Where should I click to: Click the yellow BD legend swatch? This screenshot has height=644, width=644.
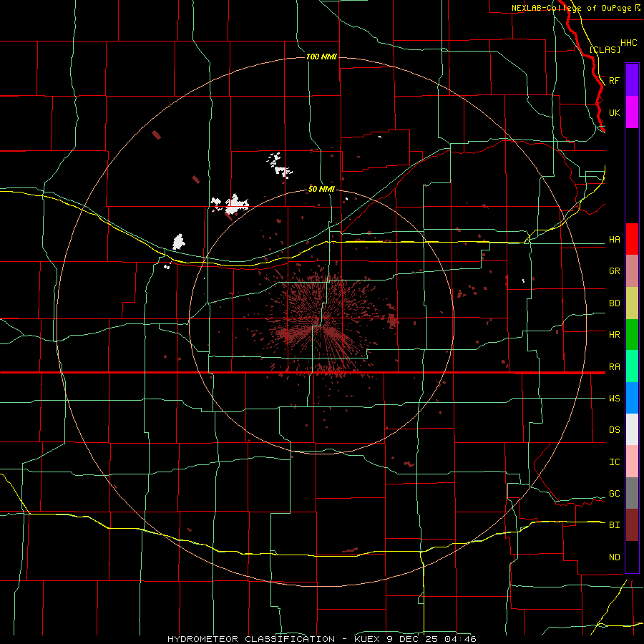[632, 303]
